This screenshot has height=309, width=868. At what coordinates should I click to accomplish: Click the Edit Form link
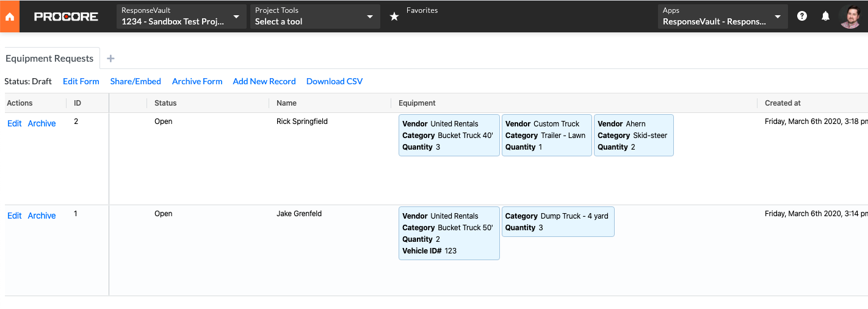click(81, 81)
